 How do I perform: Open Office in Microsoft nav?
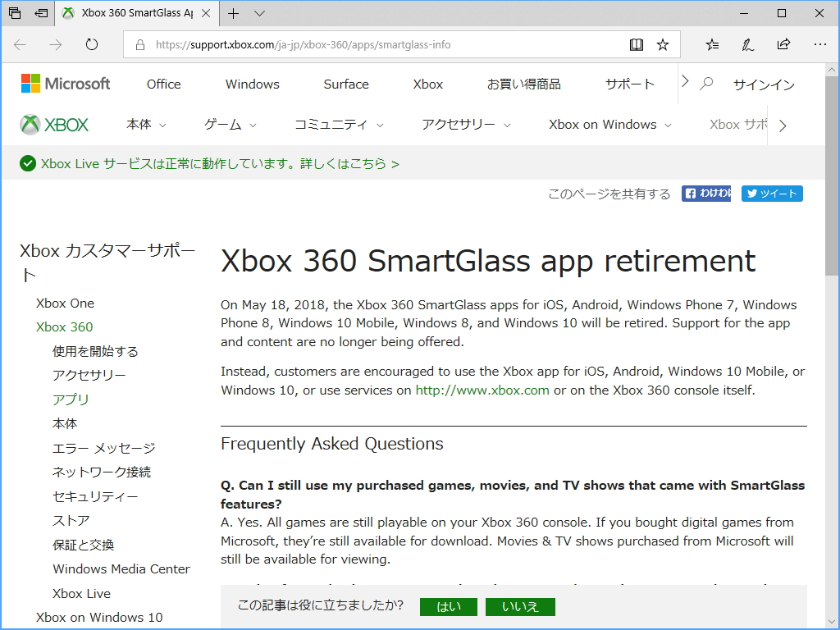point(164,84)
